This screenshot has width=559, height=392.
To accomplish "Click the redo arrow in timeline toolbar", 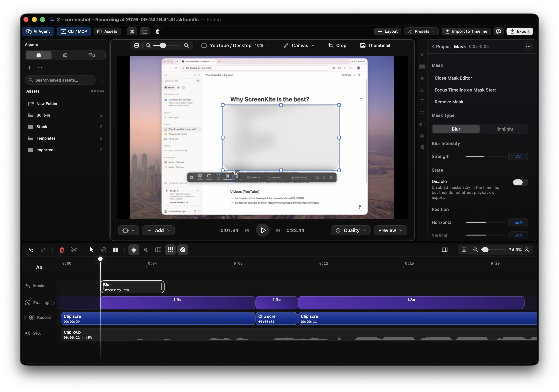I will pos(43,250).
